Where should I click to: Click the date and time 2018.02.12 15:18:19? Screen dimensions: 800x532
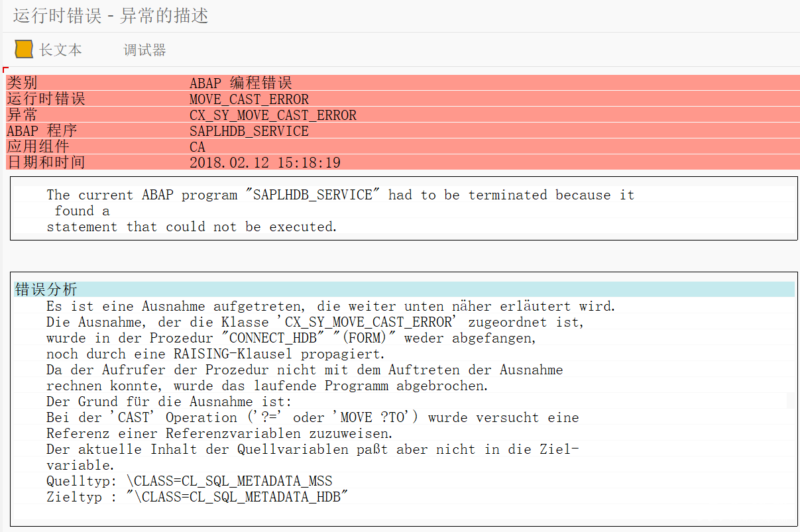[x=265, y=162]
